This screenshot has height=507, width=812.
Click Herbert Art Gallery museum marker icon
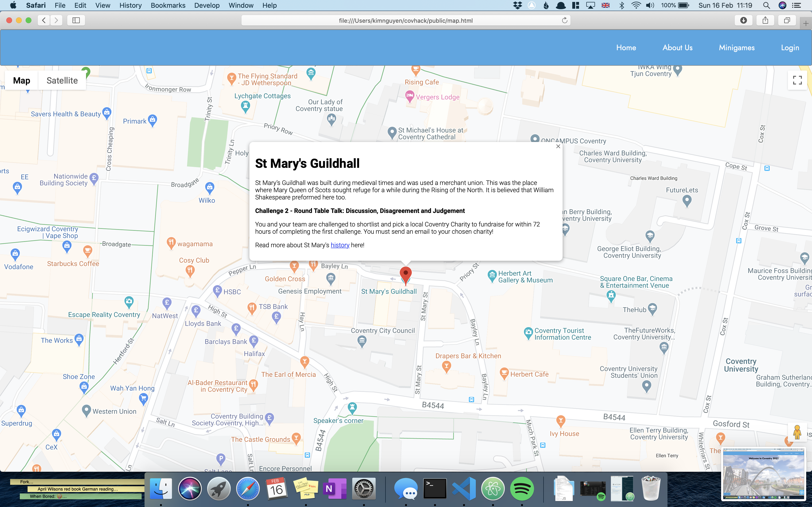click(492, 276)
